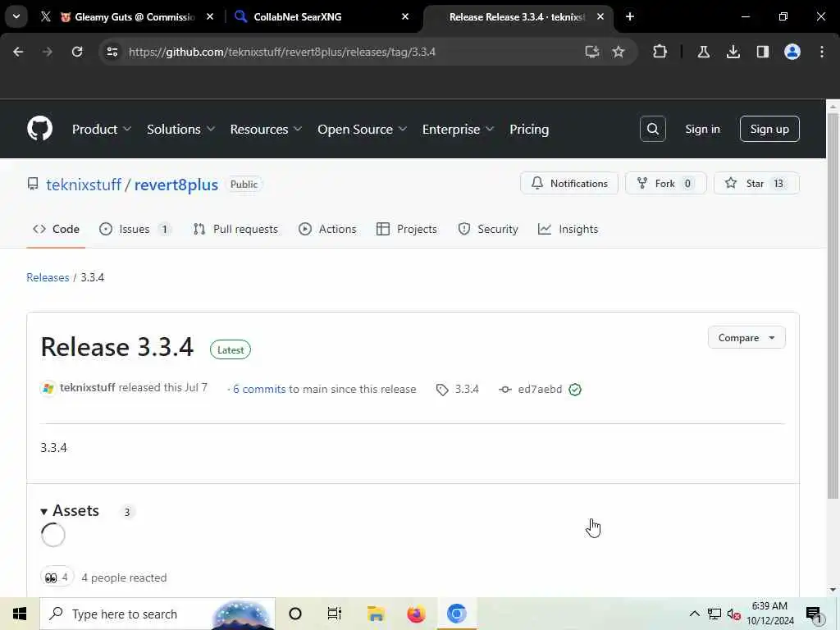Switch to Gleamy Guts browser tab

pos(129,16)
